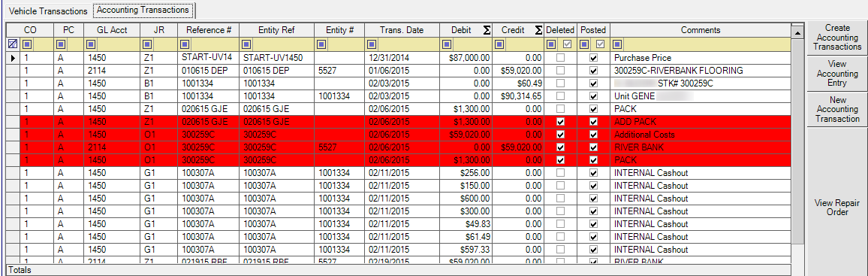Click the $87,000.00 debit cell
This screenshot has height=276, width=868.
[x=466, y=58]
